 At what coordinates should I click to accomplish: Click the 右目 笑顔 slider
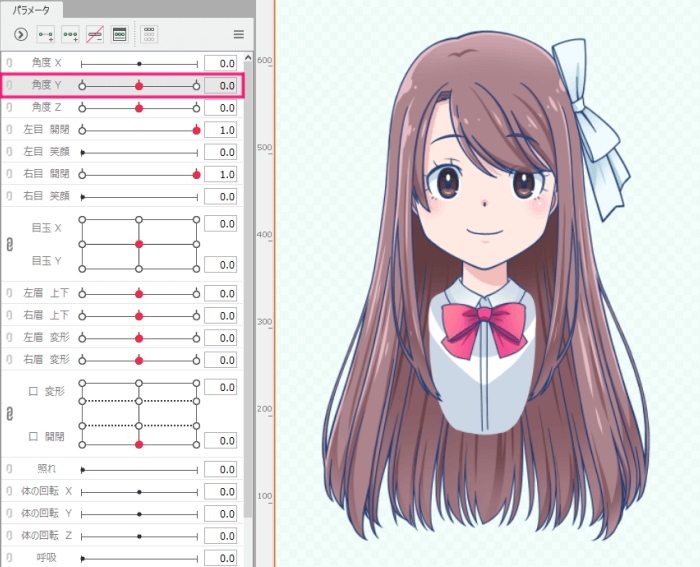coord(139,197)
